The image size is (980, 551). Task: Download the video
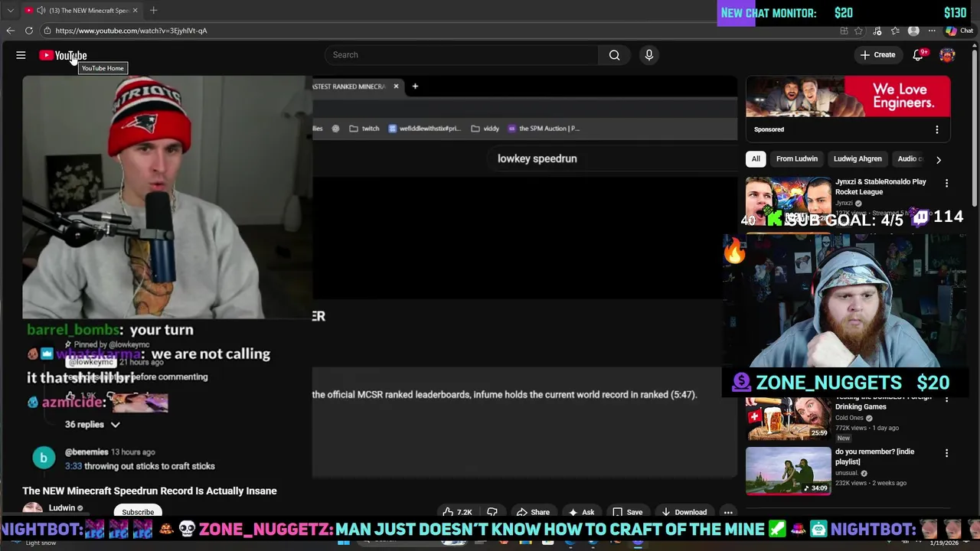[x=684, y=512]
